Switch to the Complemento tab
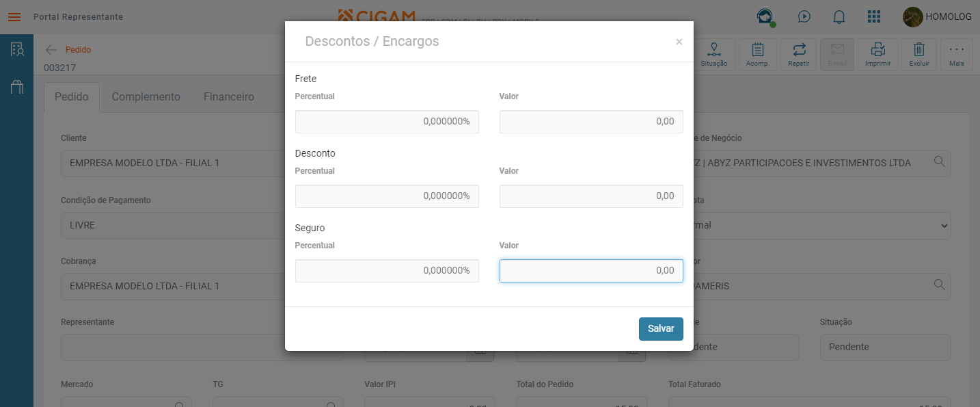 tap(146, 97)
